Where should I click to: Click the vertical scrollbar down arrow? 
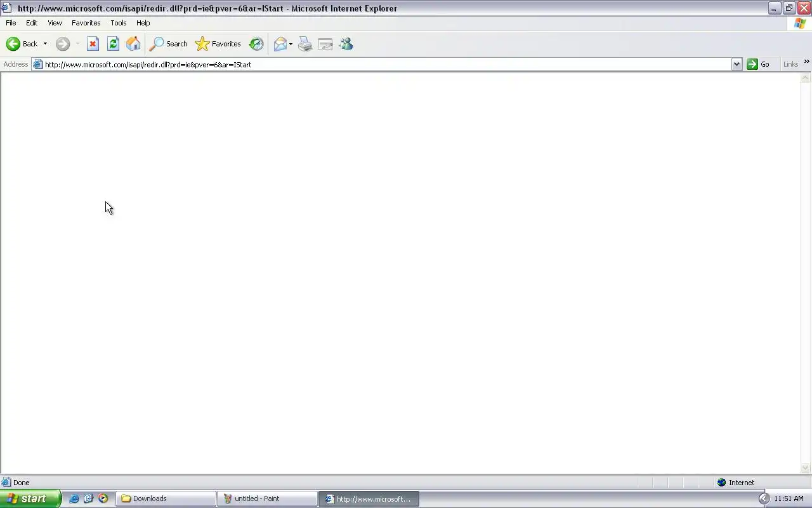tap(806, 469)
